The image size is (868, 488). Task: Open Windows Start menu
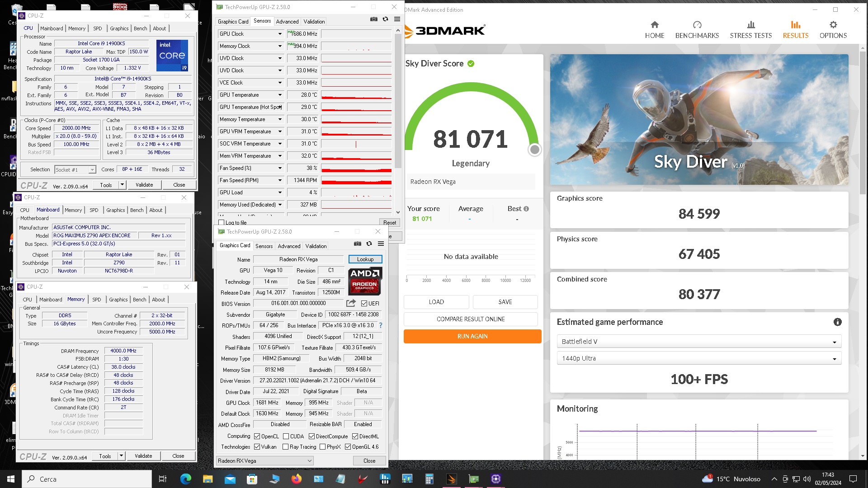(11, 479)
